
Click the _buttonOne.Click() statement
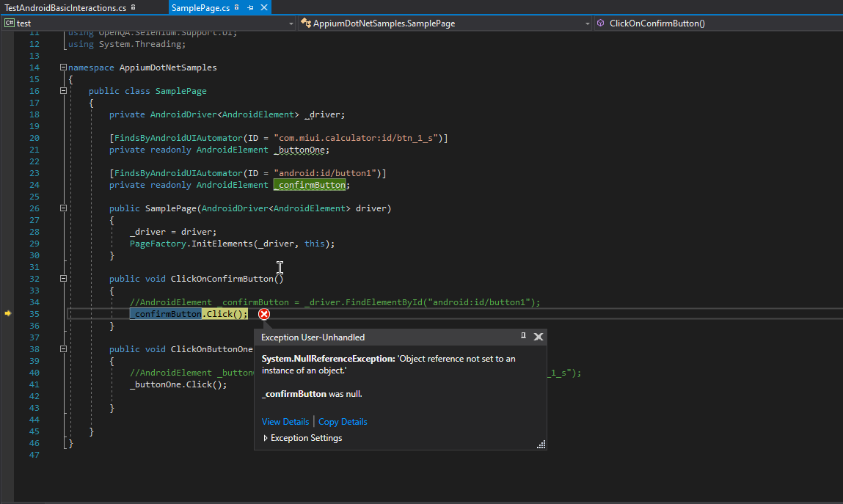pos(178,384)
